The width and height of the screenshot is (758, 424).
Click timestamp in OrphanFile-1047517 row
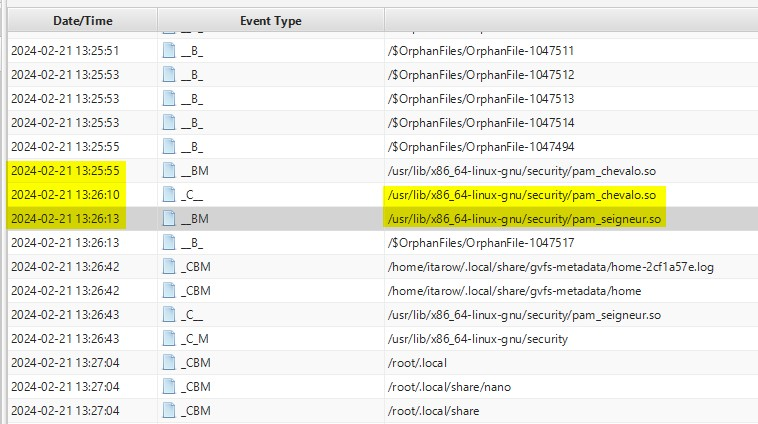[65, 243]
